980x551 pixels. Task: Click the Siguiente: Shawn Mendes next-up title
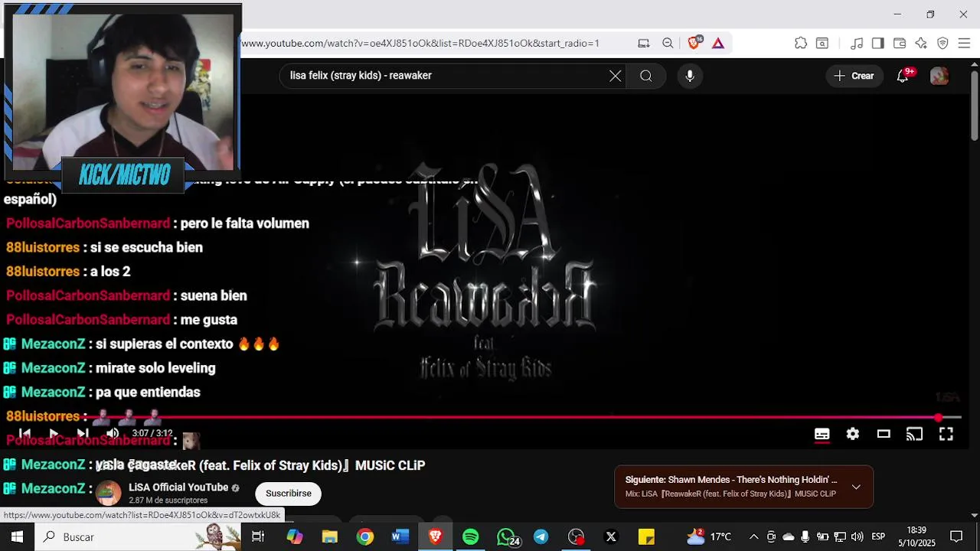(731, 480)
